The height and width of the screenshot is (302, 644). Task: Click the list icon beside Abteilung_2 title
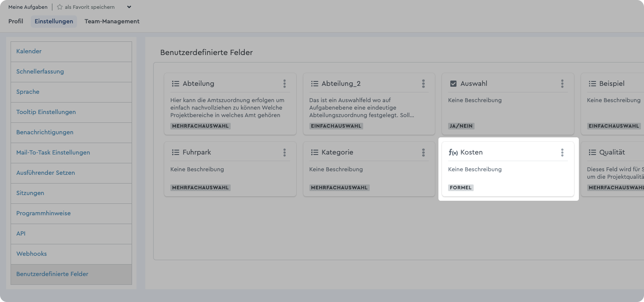(x=314, y=84)
